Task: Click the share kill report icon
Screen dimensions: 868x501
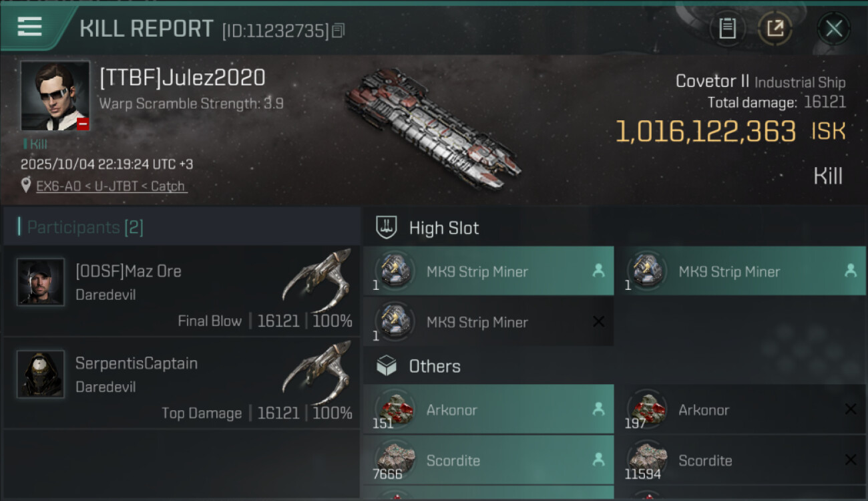Action: coord(775,28)
